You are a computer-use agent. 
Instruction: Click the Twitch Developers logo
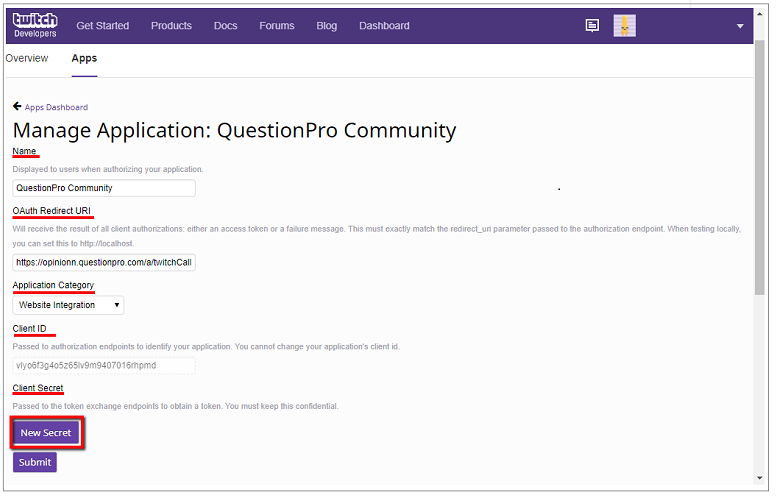(35, 25)
